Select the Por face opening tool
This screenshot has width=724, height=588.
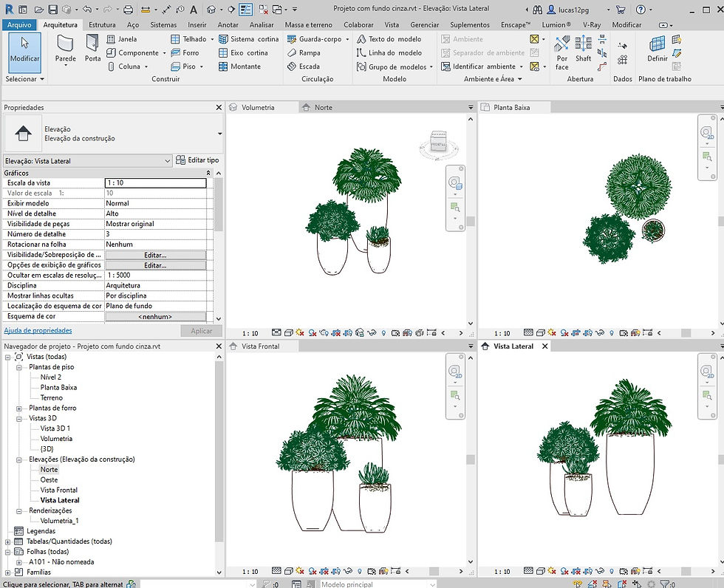[562, 53]
